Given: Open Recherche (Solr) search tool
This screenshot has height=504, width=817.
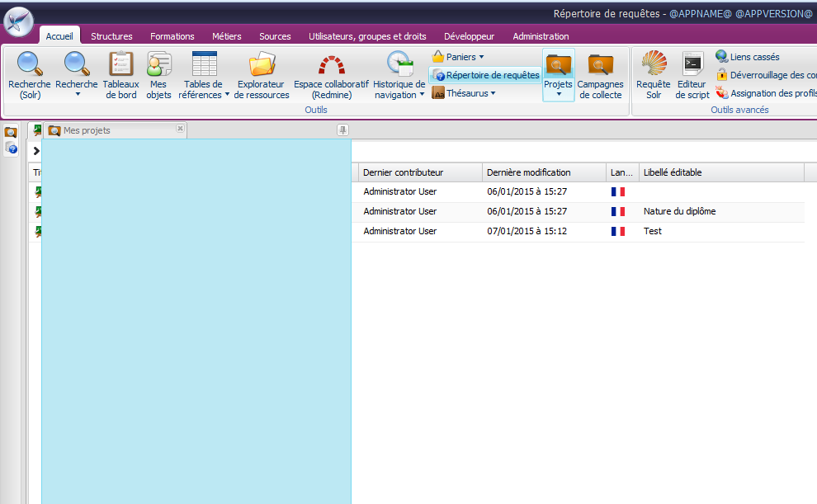Looking at the screenshot, I should (29, 74).
